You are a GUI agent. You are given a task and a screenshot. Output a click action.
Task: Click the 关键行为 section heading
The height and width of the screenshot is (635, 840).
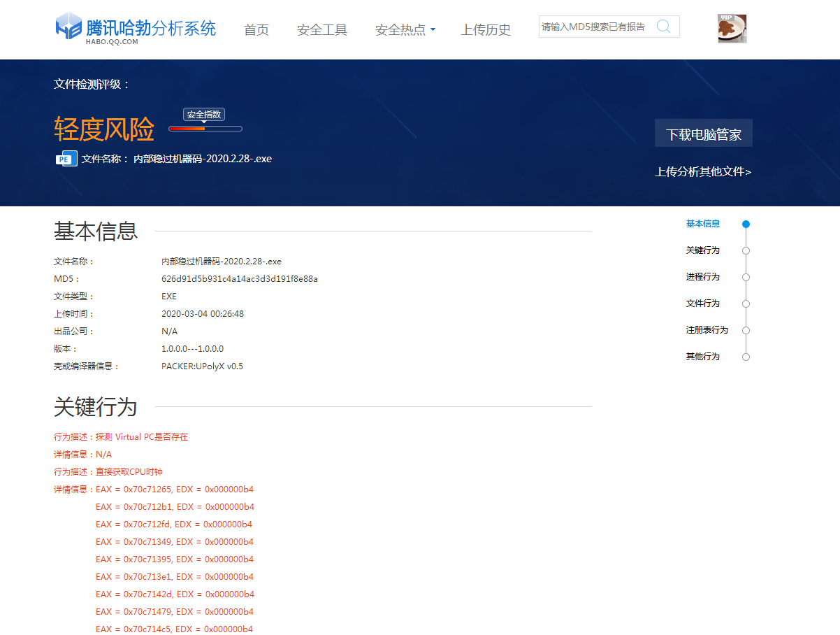96,406
